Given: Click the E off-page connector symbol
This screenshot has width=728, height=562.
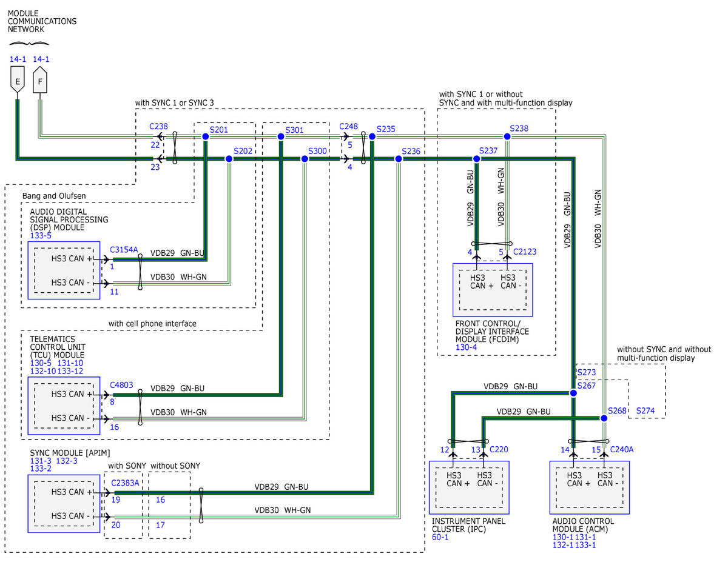Looking at the screenshot, I should click(x=18, y=82).
